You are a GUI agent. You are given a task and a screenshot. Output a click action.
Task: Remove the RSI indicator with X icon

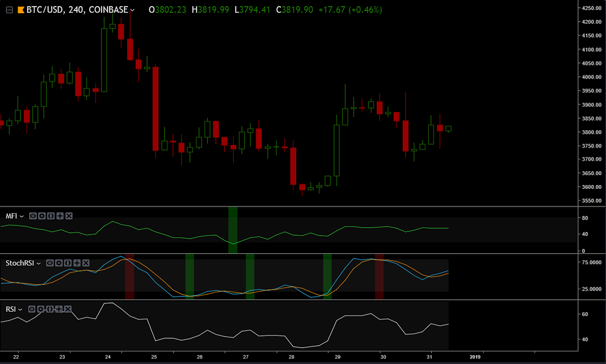(x=68, y=309)
